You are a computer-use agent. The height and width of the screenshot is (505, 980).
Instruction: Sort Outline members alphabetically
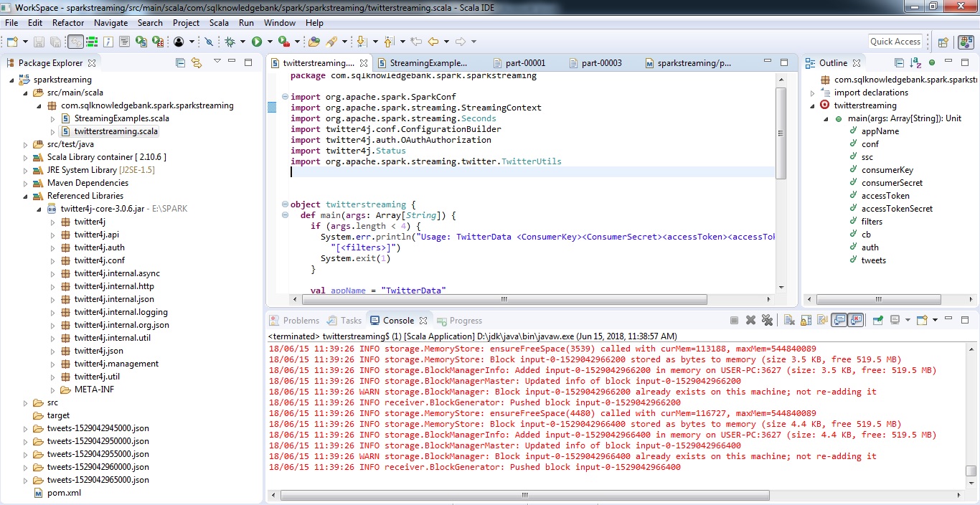915,62
